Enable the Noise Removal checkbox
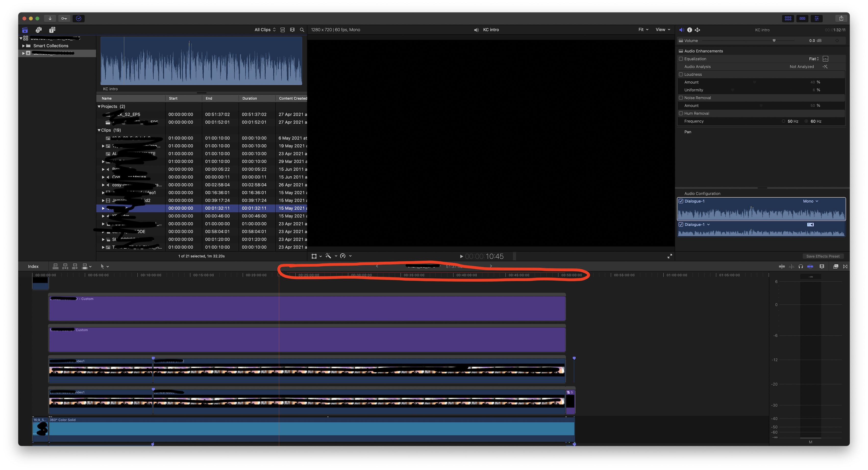Viewport: 868px width, 470px height. tap(681, 98)
